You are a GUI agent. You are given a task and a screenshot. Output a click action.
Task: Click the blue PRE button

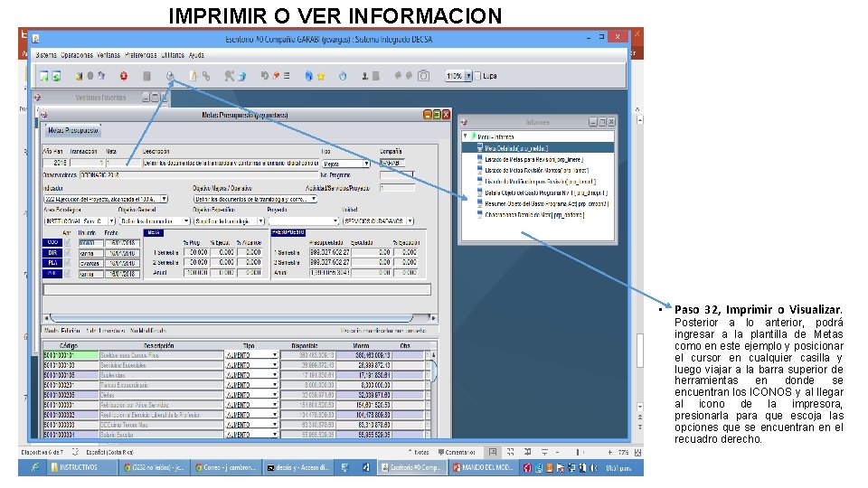click(x=52, y=274)
